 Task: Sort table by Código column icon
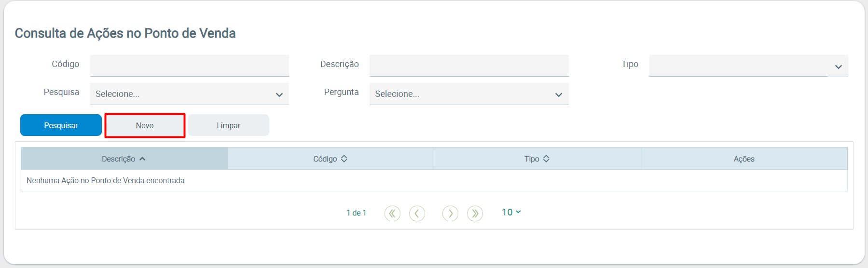pyautogui.click(x=344, y=159)
